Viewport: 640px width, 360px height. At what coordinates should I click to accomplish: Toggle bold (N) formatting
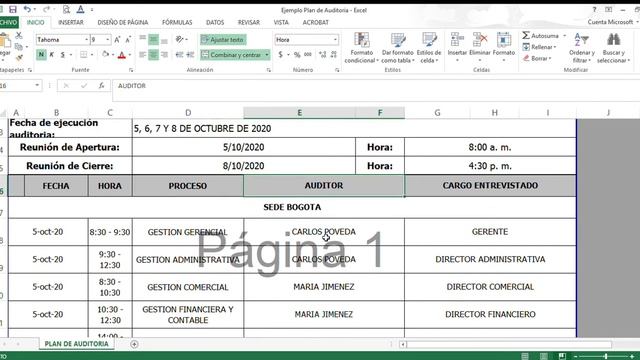pyautogui.click(x=41, y=54)
